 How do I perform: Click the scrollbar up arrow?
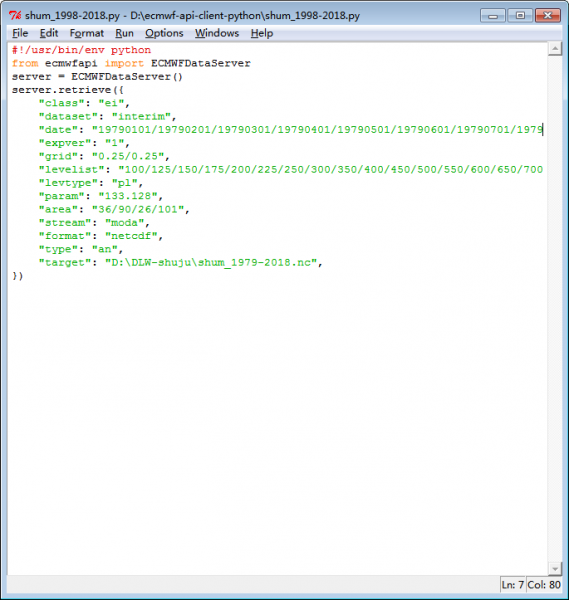pos(555,49)
